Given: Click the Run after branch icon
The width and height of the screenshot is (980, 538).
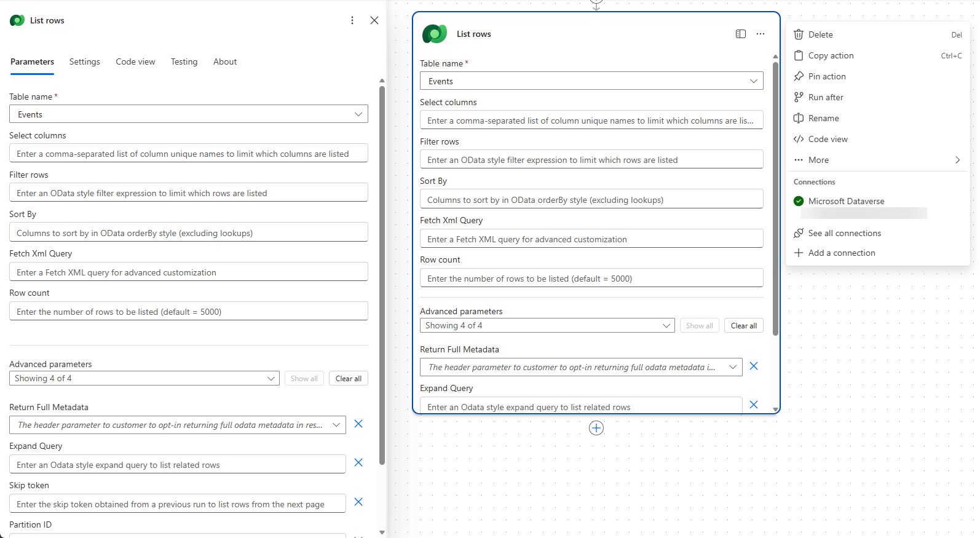Looking at the screenshot, I should coord(799,97).
